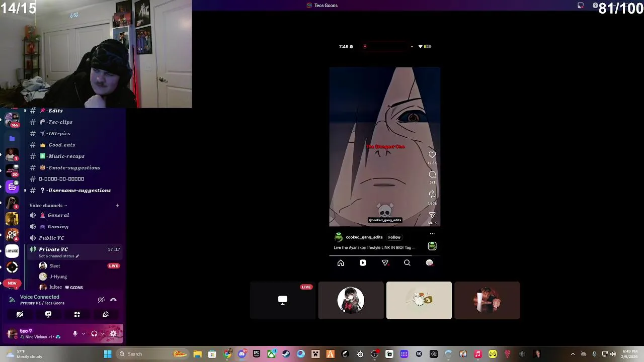Screen dimensions: 644x362
Task: Collapse the Voice channels category
Action: pyautogui.click(x=48, y=206)
